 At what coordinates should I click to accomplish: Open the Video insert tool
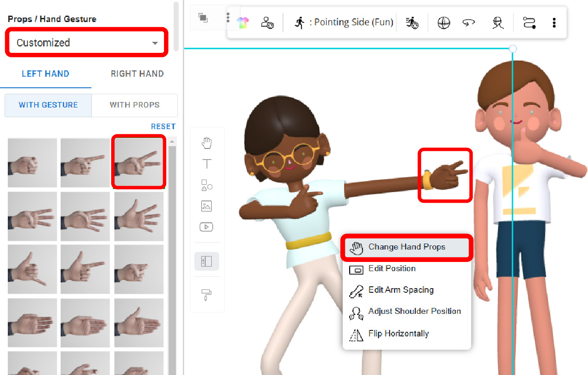point(207,227)
